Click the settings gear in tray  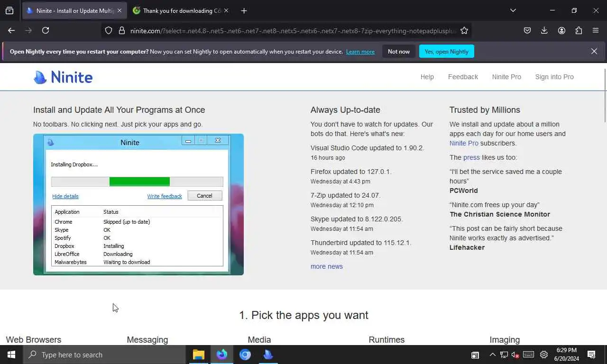[544, 355]
